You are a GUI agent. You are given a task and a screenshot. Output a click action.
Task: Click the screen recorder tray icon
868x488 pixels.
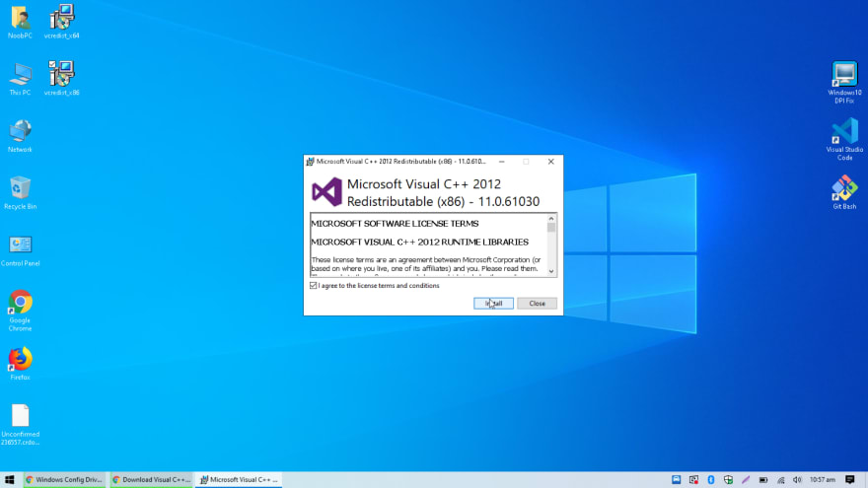693,480
